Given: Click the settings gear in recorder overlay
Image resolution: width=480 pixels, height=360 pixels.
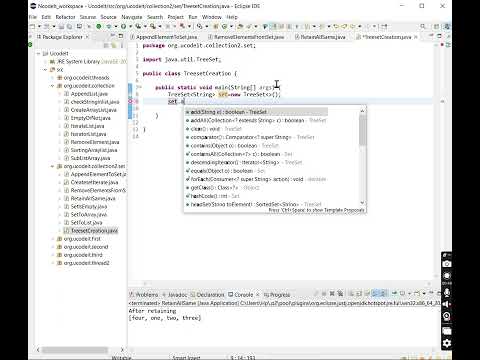Looking at the screenshot, I should tap(447, 343).
